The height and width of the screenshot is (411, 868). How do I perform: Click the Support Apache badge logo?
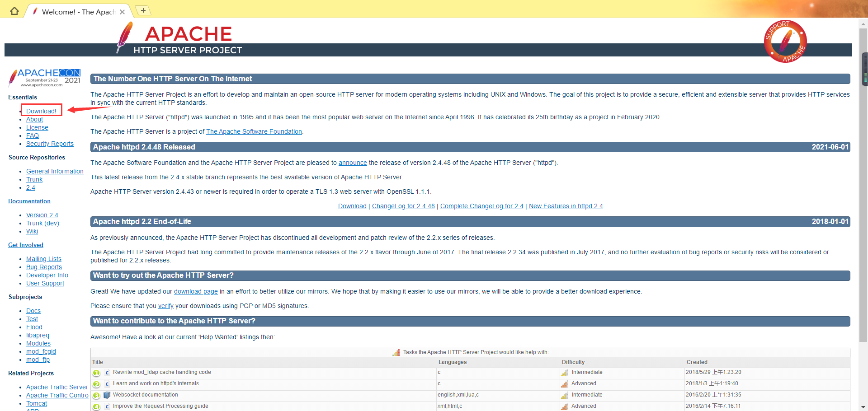click(785, 41)
